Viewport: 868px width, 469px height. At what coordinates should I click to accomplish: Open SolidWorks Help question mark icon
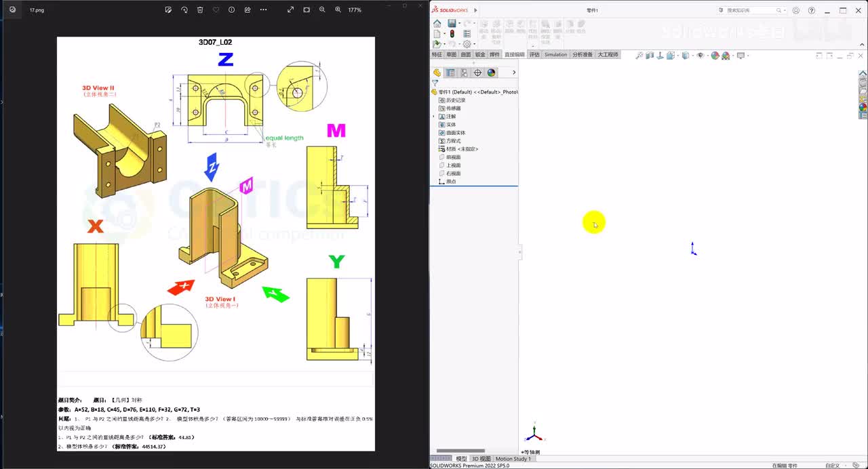click(x=812, y=10)
